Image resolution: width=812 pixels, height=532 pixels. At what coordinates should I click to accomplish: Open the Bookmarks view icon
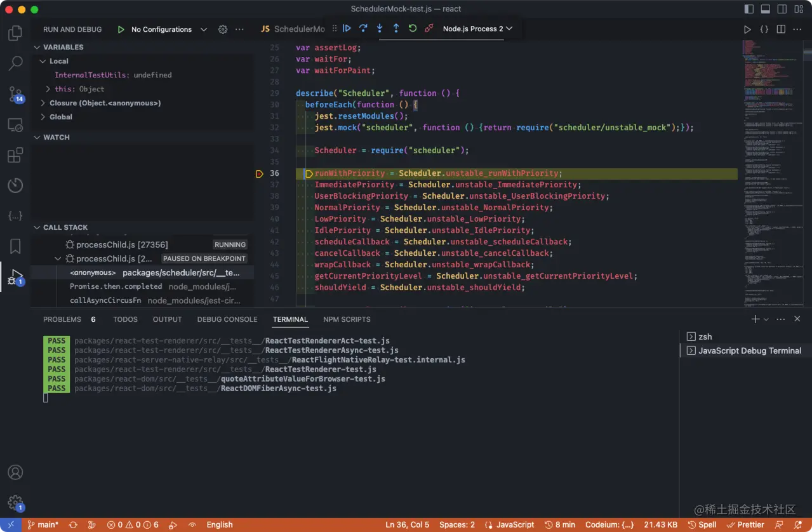click(x=15, y=246)
